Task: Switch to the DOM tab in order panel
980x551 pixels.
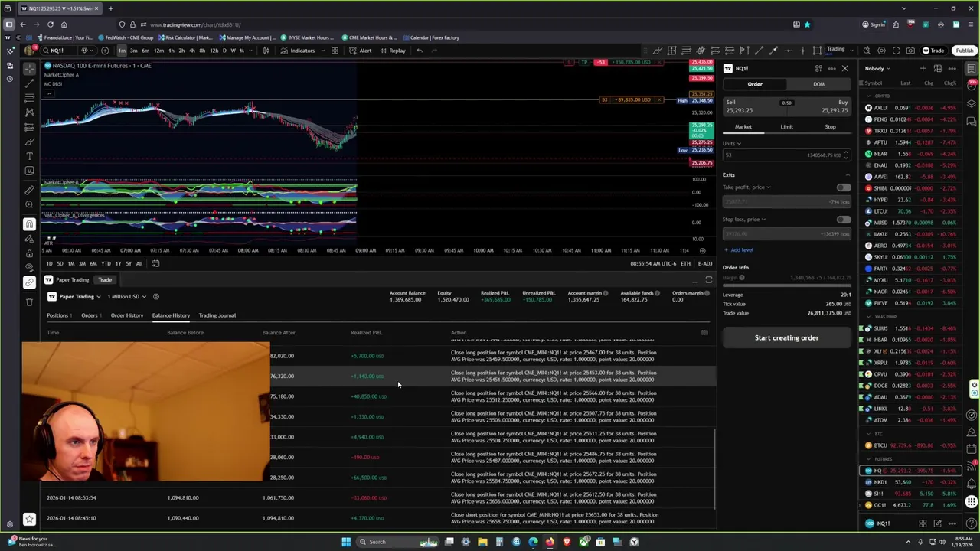Action: (x=818, y=84)
